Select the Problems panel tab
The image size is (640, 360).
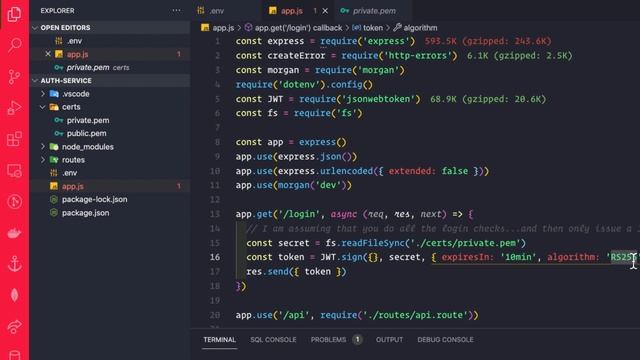[328, 340]
